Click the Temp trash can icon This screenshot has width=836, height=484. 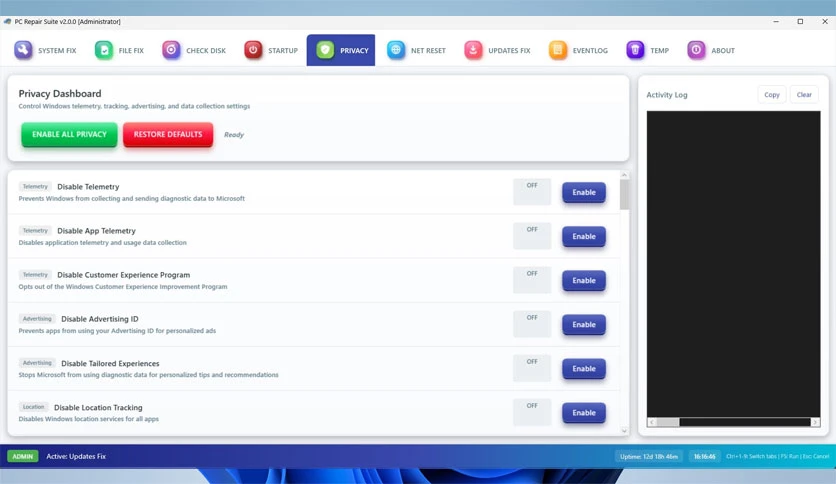tap(635, 50)
